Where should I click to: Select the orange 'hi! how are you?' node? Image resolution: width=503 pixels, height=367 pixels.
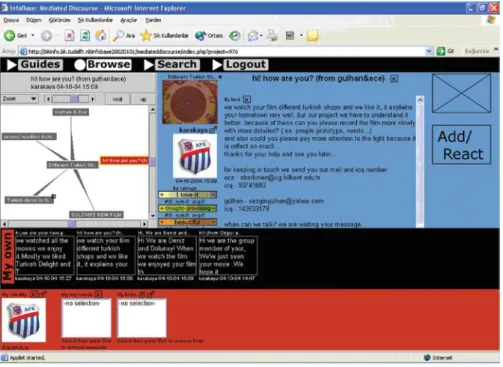[x=124, y=161]
